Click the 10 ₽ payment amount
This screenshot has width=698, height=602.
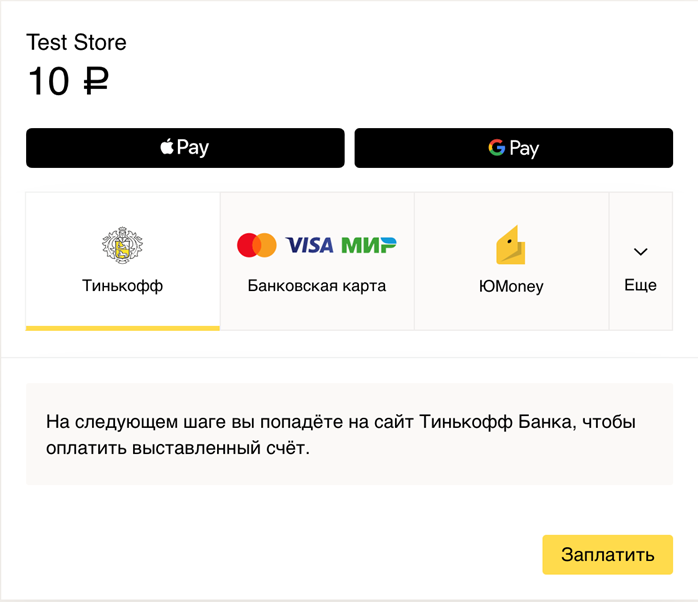[x=66, y=81]
